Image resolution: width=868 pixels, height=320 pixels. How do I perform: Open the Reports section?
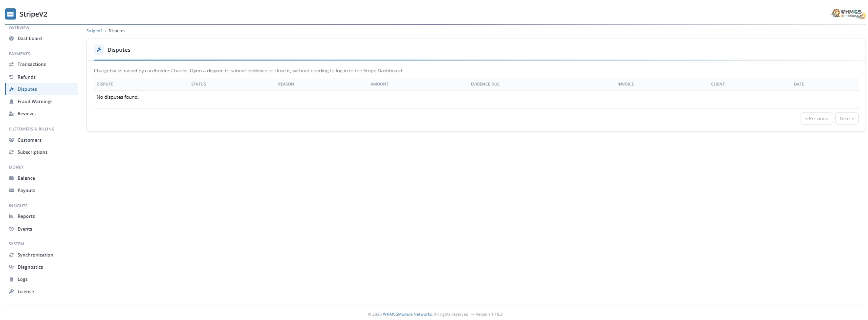pos(42,216)
